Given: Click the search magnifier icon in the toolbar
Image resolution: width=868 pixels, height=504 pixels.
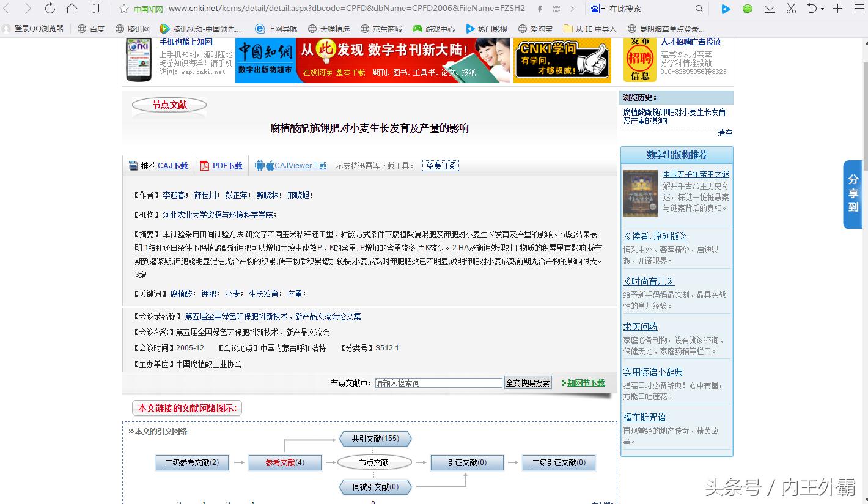Looking at the screenshot, I should pos(699,9).
